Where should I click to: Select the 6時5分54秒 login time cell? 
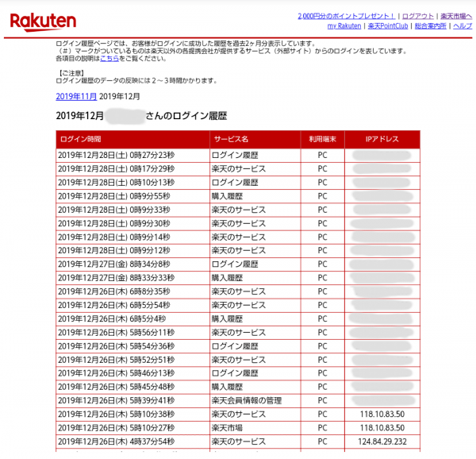(132, 305)
